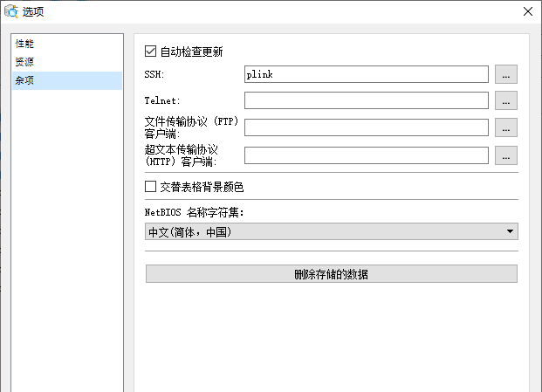Select the 杂项 category
Viewport: 542px width, 392px height.
(67, 80)
